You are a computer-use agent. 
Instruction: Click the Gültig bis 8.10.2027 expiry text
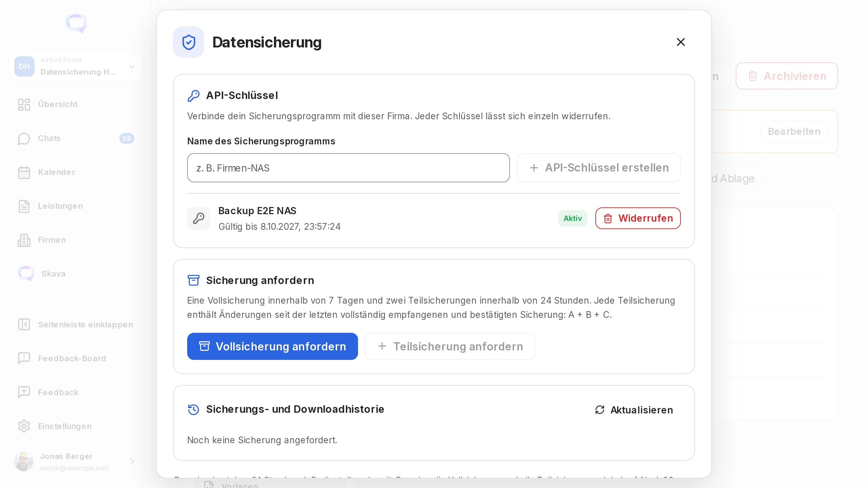coord(279,227)
